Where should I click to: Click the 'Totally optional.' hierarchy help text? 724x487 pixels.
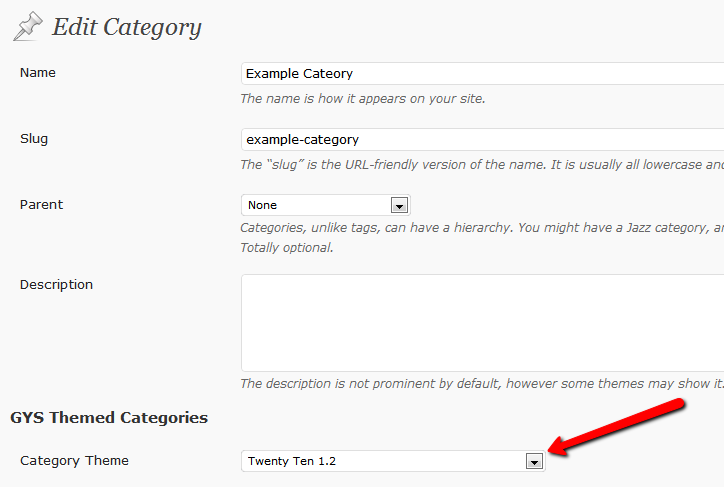point(287,248)
